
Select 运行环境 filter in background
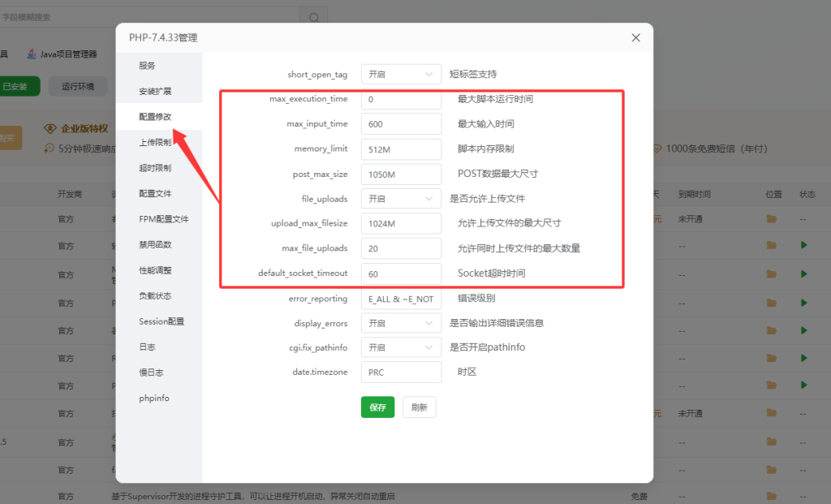[78, 86]
